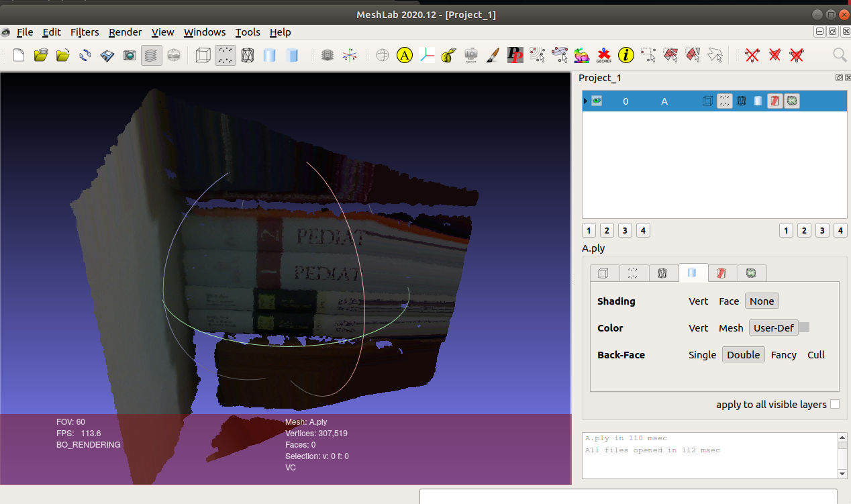Select the Measuring tool

coord(448,55)
